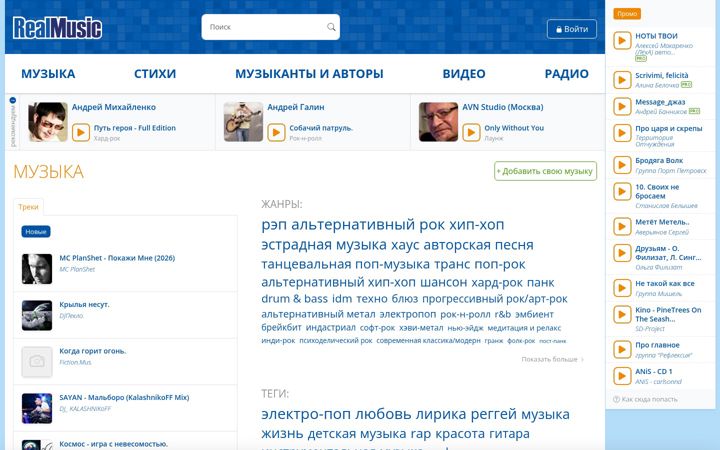Click the Промо label badge
720x450 pixels.
(x=627, y=14)
